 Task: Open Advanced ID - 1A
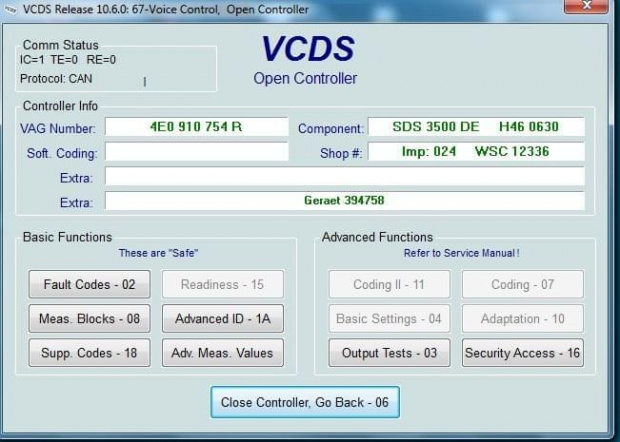click(223, 319)
